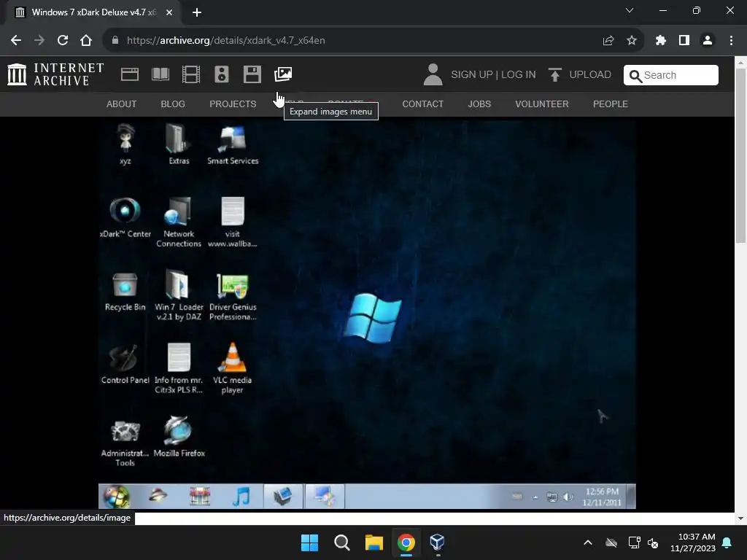Open the ABOUT page link

tap(122, 104)
